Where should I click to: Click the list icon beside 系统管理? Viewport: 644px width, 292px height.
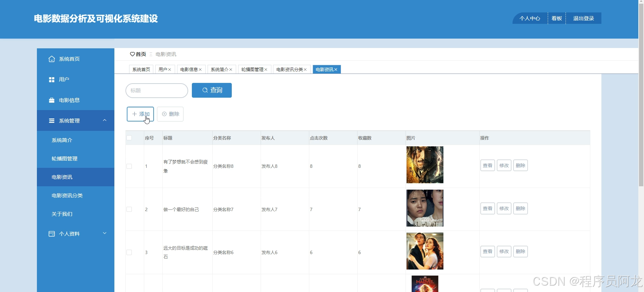coord(52,121)
